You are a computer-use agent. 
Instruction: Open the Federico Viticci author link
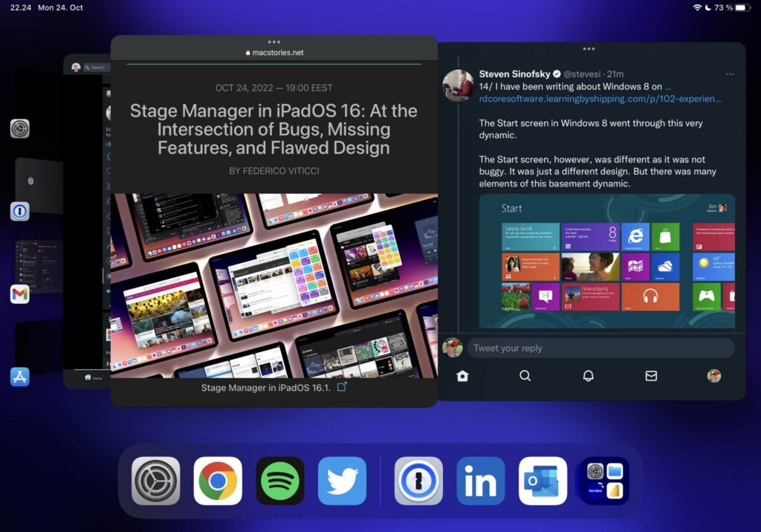coord(274,171)
